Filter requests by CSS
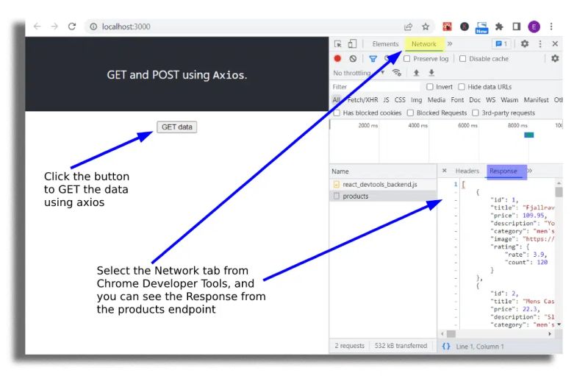 point(400,100)
